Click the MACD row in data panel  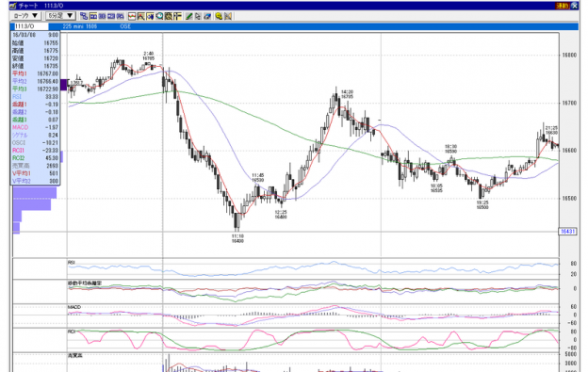35,127
